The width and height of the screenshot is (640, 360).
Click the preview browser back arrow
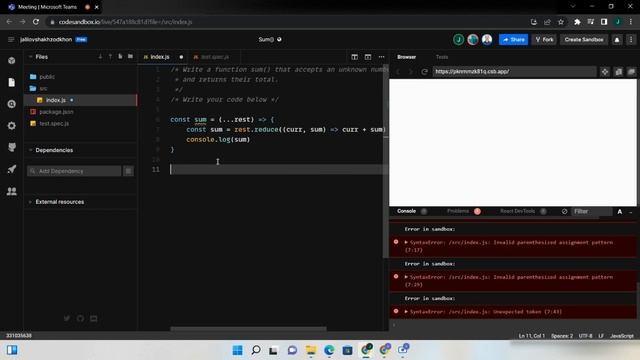398,72
